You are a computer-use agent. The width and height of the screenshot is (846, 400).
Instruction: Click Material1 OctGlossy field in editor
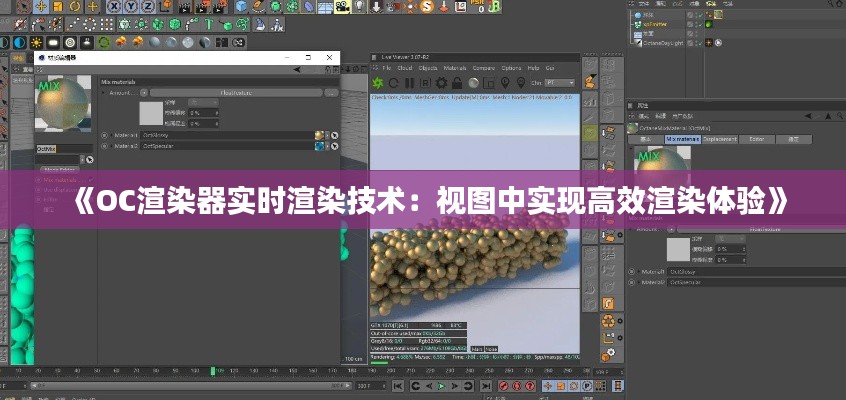[227, 135]
